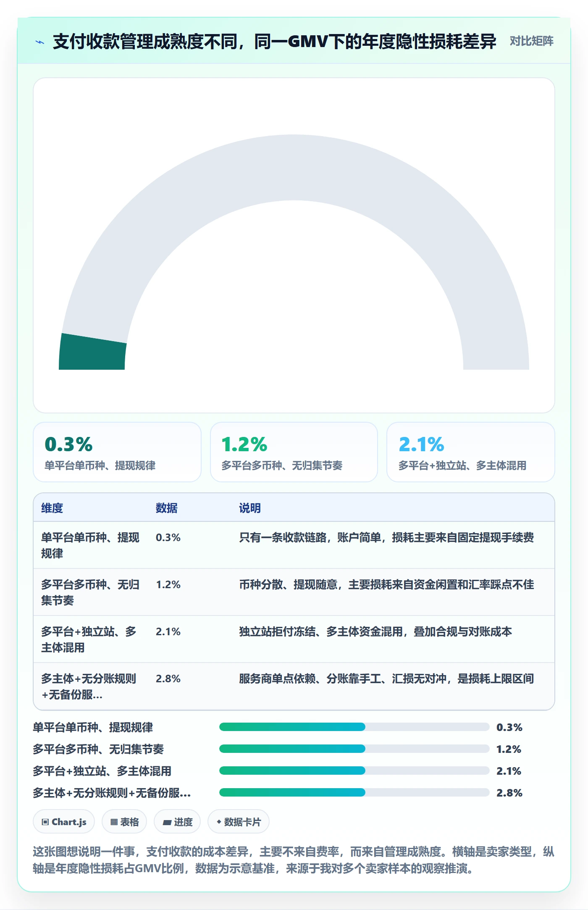Click the 说明 column header
Screen dimensions: 588x910
(x=250, y=508)
